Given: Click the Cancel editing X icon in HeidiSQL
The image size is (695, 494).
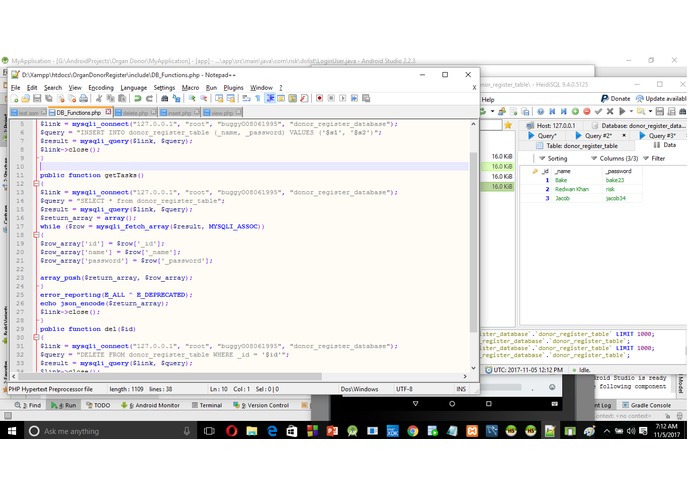Looking at the screenshot, I should (610, 111).
